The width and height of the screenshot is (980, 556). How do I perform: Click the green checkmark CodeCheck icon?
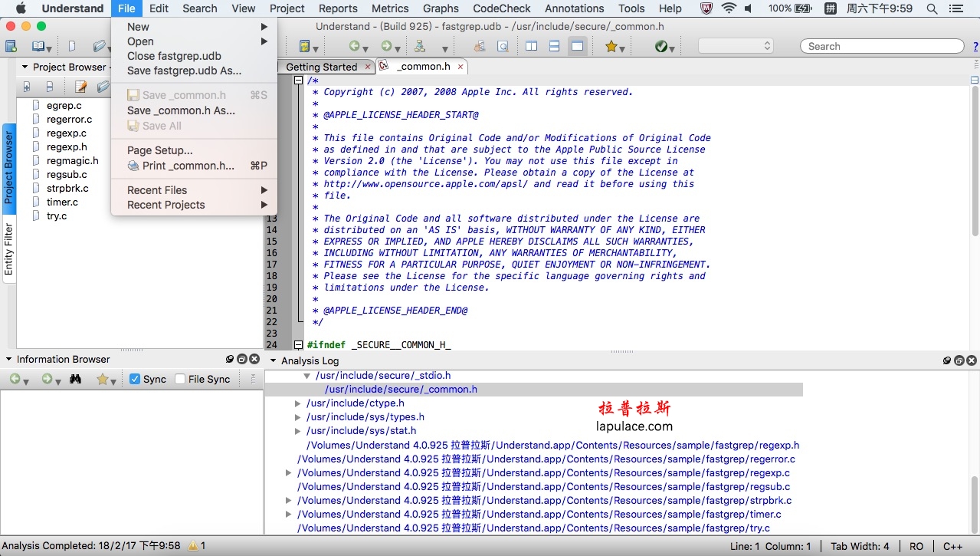(660, 46)
